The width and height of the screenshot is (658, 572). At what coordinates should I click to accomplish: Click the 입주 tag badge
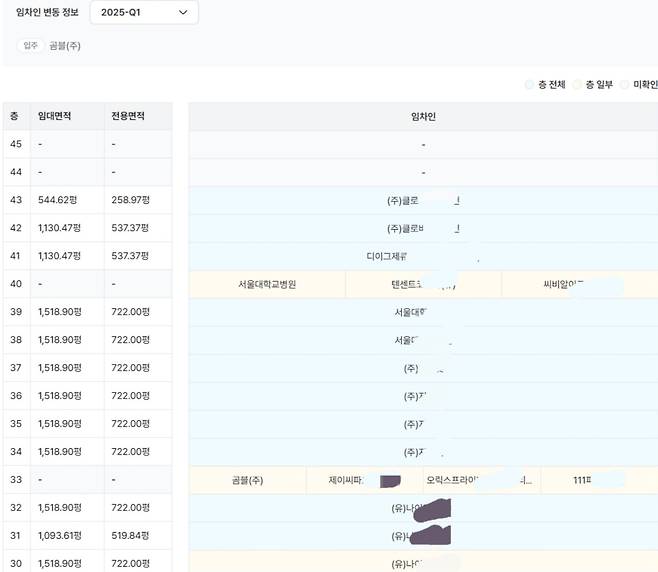pos(31,45)
